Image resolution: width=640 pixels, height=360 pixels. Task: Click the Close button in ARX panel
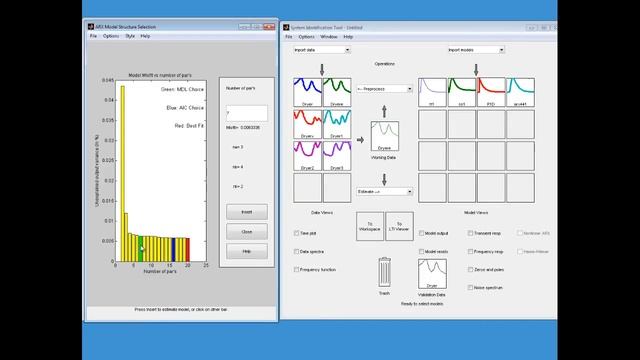coord(247,232)
